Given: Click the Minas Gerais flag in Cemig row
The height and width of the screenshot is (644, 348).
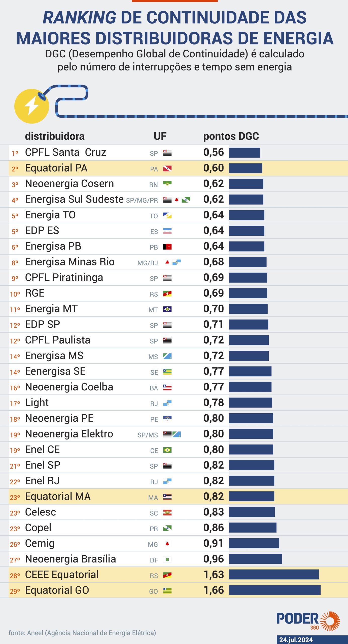Looking at the screenshot, I should [x=167, y=544].
